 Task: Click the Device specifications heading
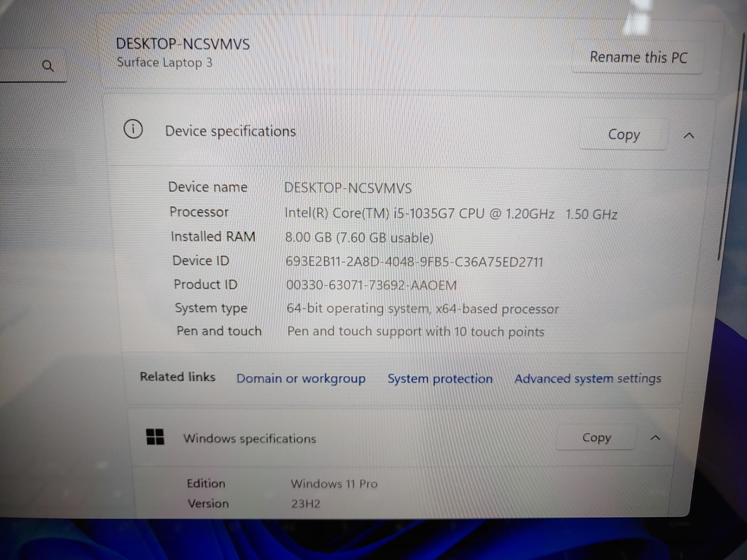click(x=230, y=131)
